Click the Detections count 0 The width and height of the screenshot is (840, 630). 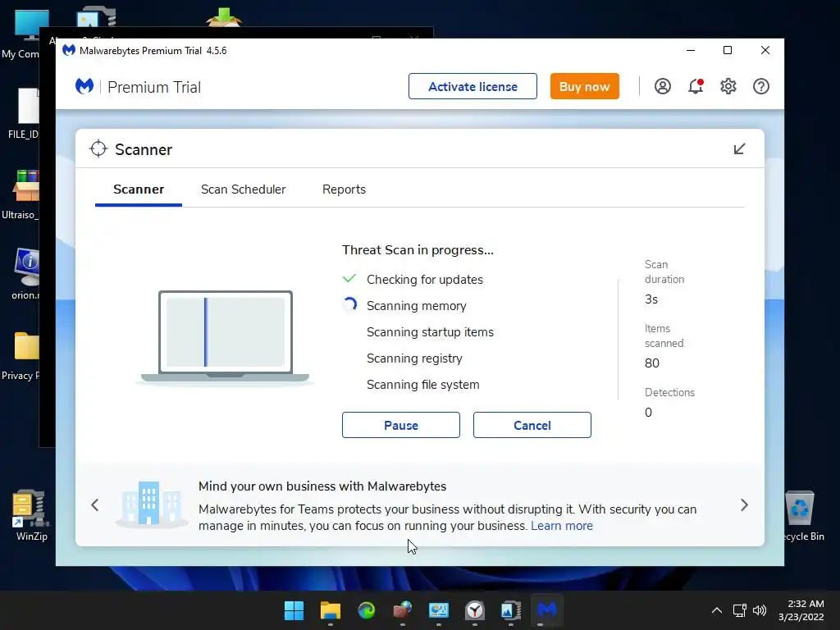tap(648, 412)
